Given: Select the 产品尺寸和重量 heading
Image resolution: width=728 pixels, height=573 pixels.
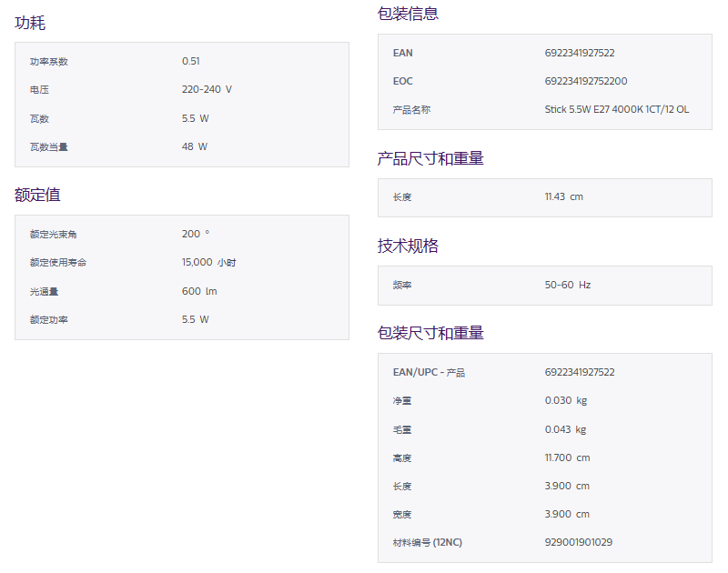Looking at the screenshot, I should coord(430,158).
